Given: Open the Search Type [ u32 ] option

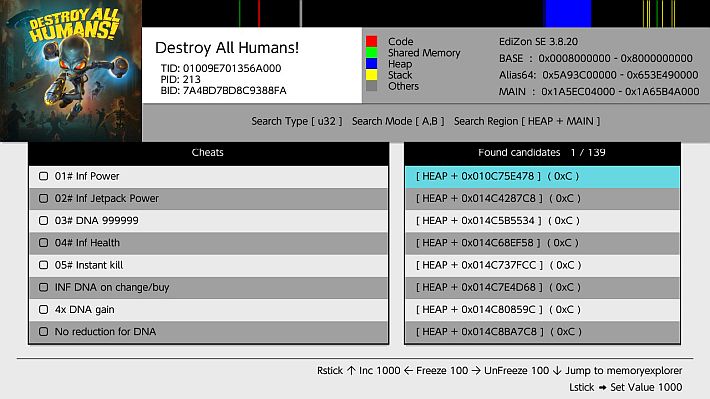Looking at the screenshot, I should pyautogui.click(x=297, y=121).
